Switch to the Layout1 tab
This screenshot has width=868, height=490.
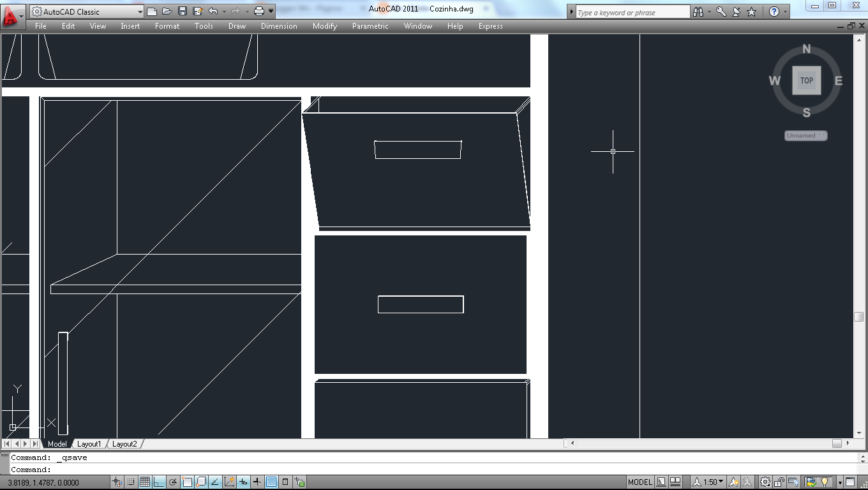point(90,443)
